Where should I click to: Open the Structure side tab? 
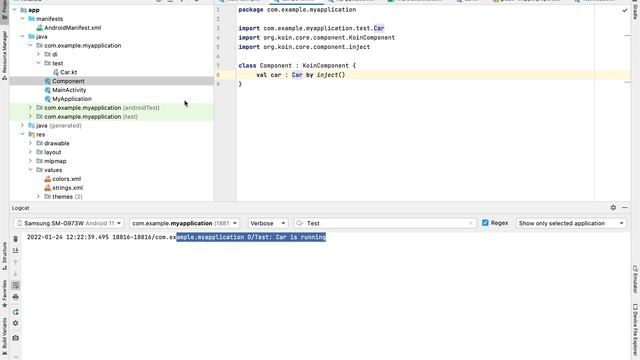tap(4, 256)
